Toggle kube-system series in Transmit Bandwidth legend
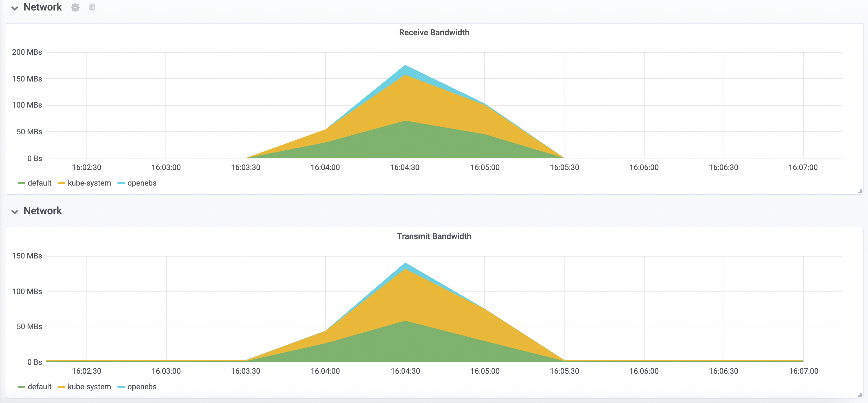 coord(89,387)
